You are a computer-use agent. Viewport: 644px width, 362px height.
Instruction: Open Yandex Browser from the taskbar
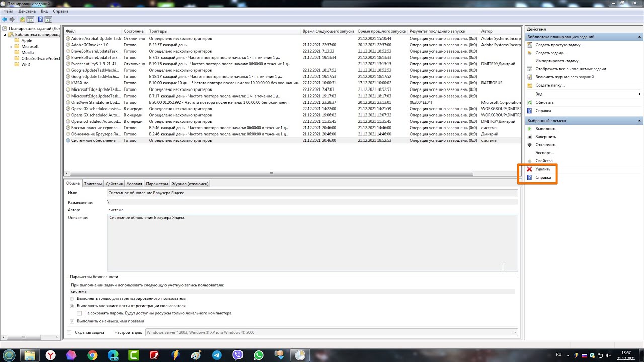pos(51,355)
